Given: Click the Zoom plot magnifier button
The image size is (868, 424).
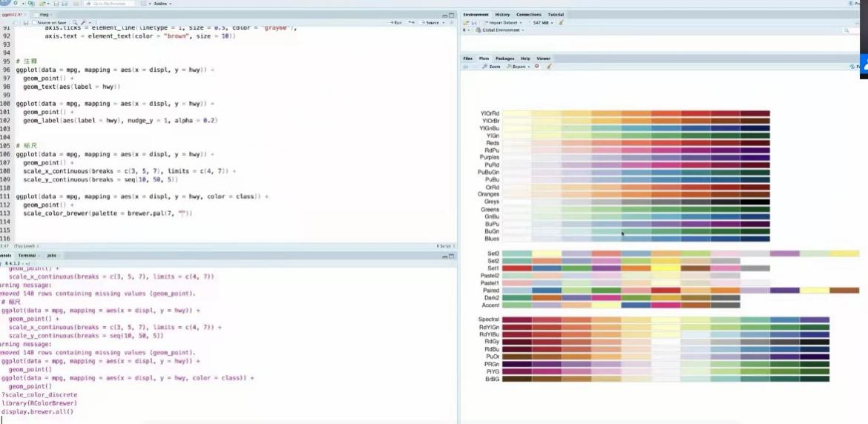Looking at the screenshot, I should [491, 66].
